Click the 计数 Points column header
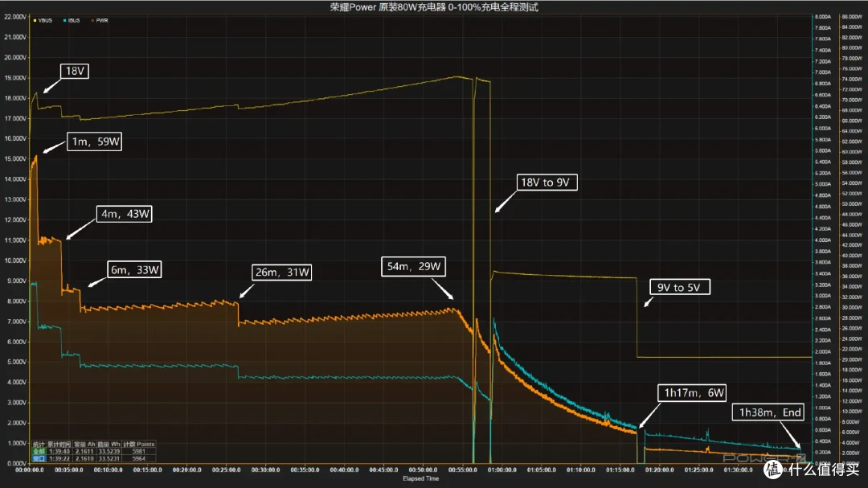The width and height of the screenshot is (868, 488). click(x=138, y=445)
